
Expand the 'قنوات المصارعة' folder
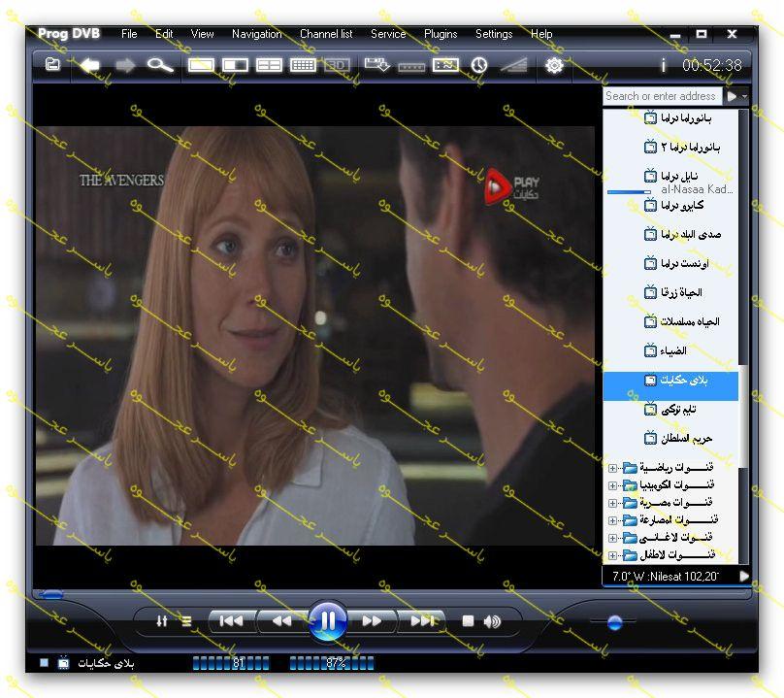(x=612, y=520)
